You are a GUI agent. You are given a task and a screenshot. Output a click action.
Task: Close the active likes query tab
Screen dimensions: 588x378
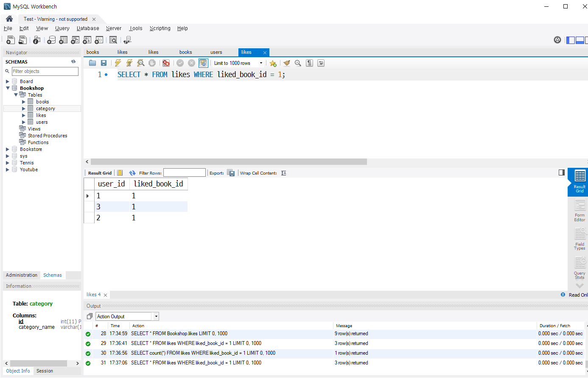tap(265, 53)
